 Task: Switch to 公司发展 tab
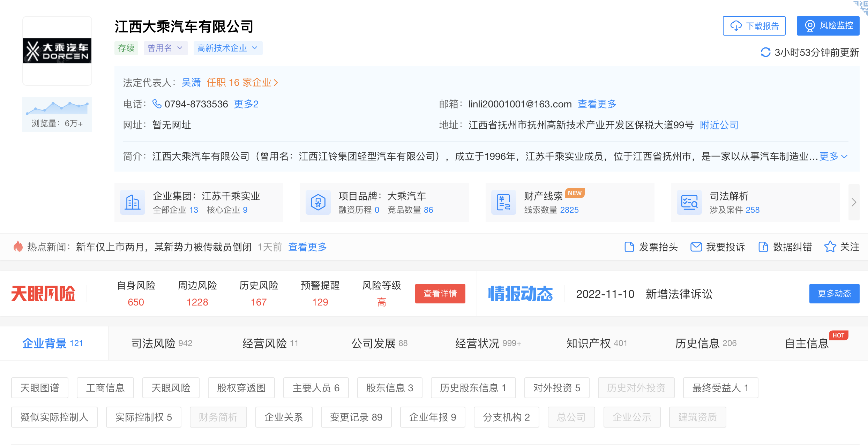(x=379, y=344)
